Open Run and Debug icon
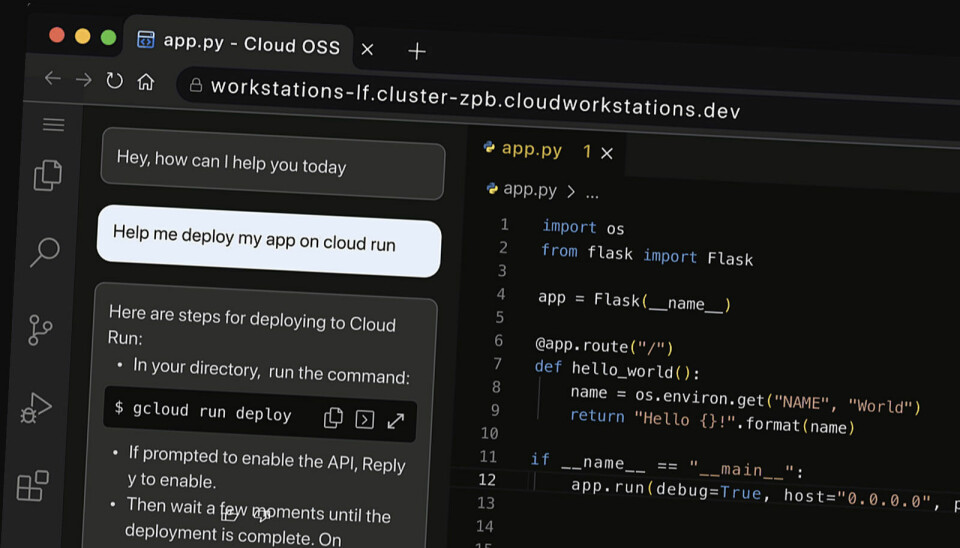 [x=36, y=408]
